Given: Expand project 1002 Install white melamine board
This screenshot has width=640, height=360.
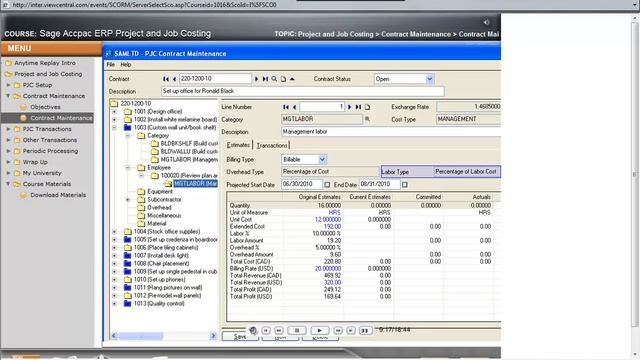Looking at the screenshot, I should (114, 120).
